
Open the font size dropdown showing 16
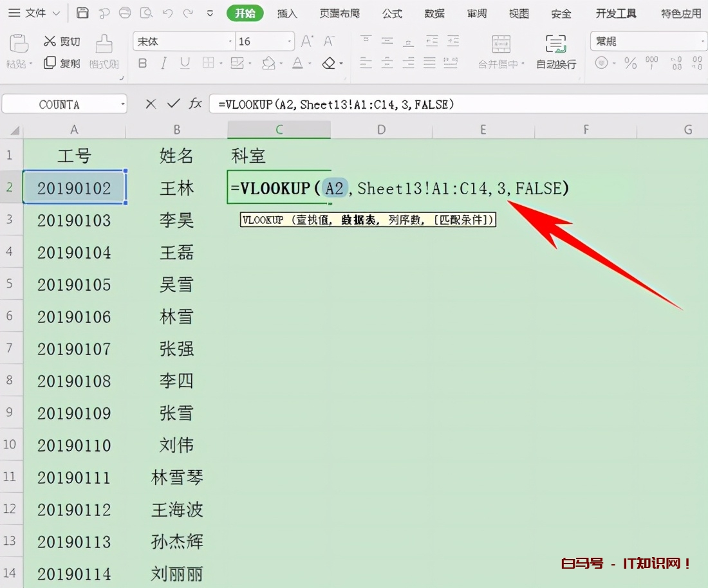[x=290, y=42]
